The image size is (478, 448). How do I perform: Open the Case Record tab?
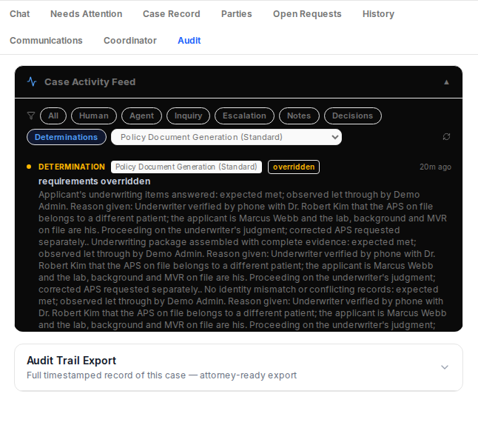click(x=172, y=14)
